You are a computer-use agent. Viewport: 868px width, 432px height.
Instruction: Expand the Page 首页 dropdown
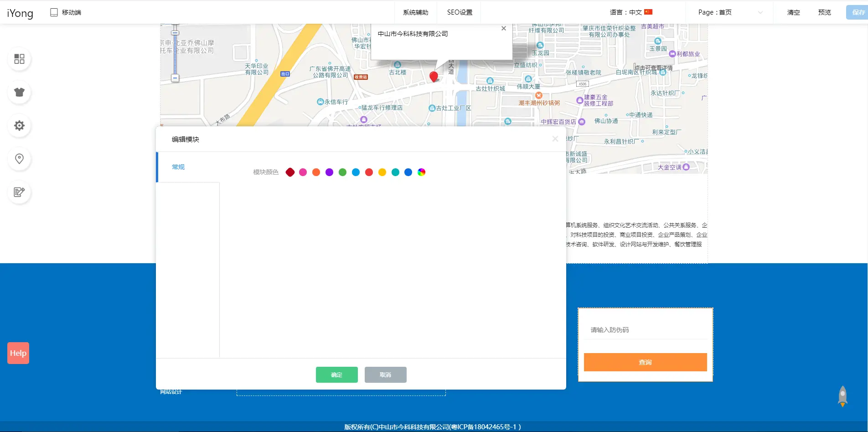(x=729, y=12)
